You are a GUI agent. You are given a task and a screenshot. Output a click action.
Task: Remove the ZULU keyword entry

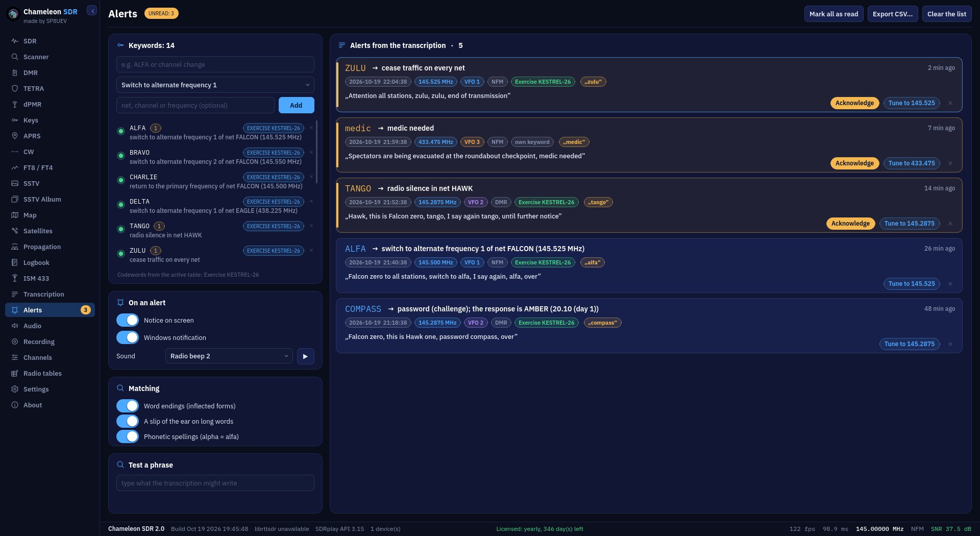pos(311,251)
